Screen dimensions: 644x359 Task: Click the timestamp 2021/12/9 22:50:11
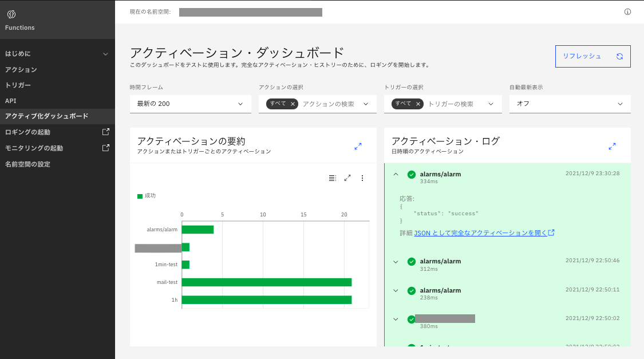click(x=592, y=290)
